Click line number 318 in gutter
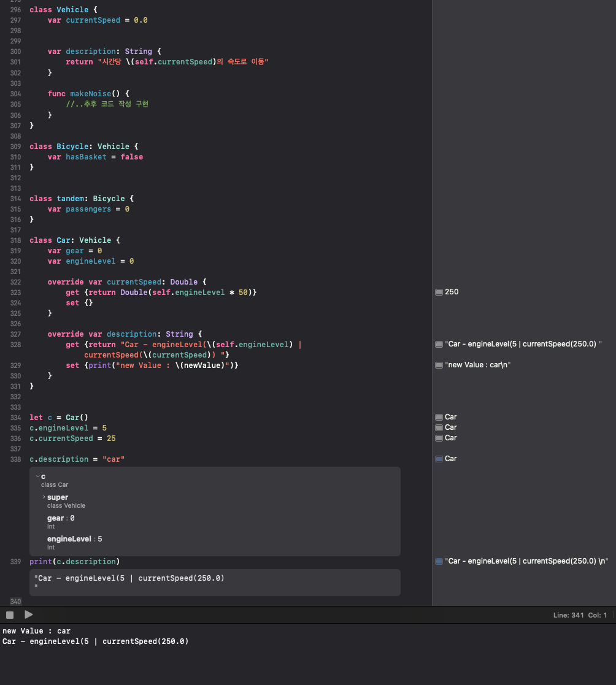This screenshot has width=616, height=685. (x=15, y=240)
